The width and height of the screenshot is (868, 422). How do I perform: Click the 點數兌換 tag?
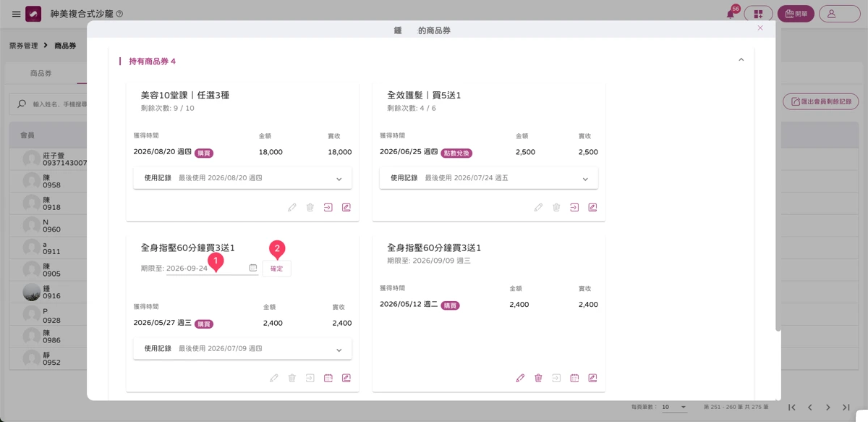tap(456, 153)
